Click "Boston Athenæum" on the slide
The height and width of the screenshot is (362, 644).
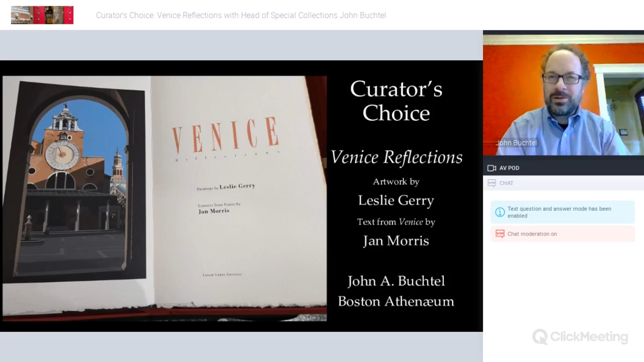[396, 301]
